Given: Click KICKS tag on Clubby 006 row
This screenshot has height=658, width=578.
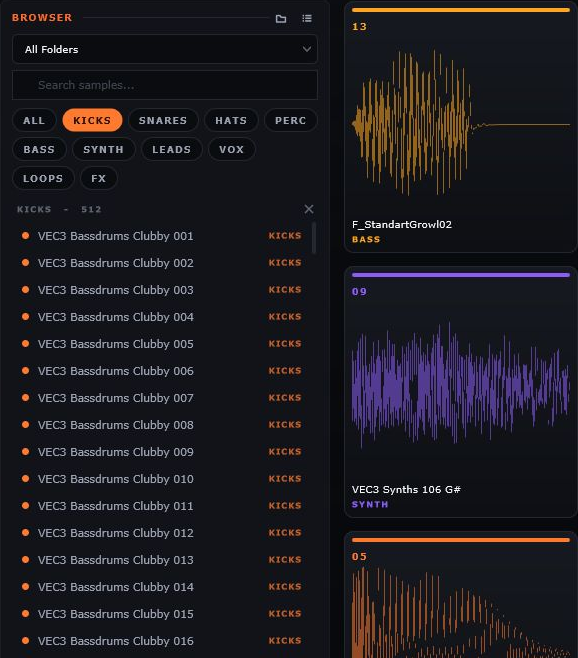Looking at the screenshot, I should [285, 371].
